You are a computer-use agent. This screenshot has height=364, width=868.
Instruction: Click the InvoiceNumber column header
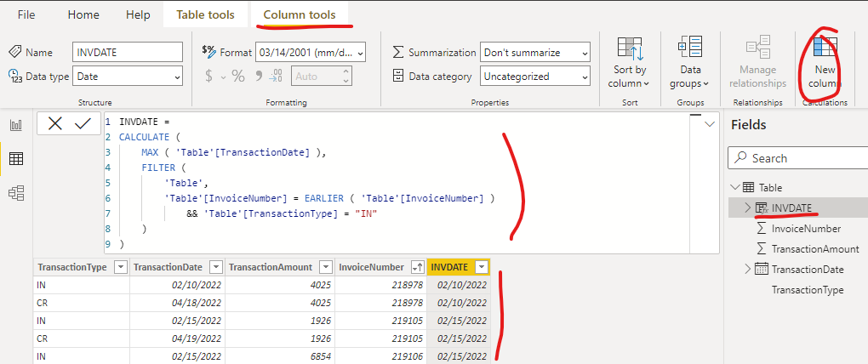coord(381,268)
